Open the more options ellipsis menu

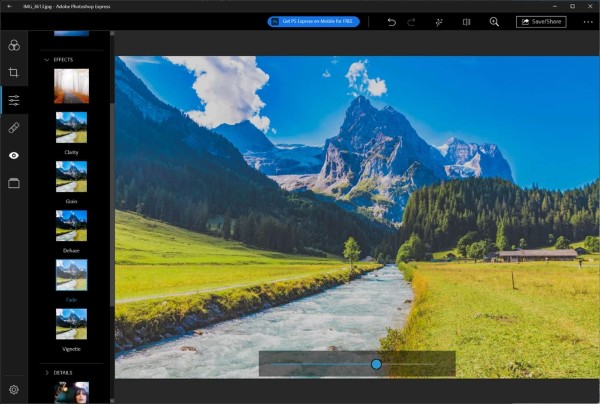pos(588,21)
